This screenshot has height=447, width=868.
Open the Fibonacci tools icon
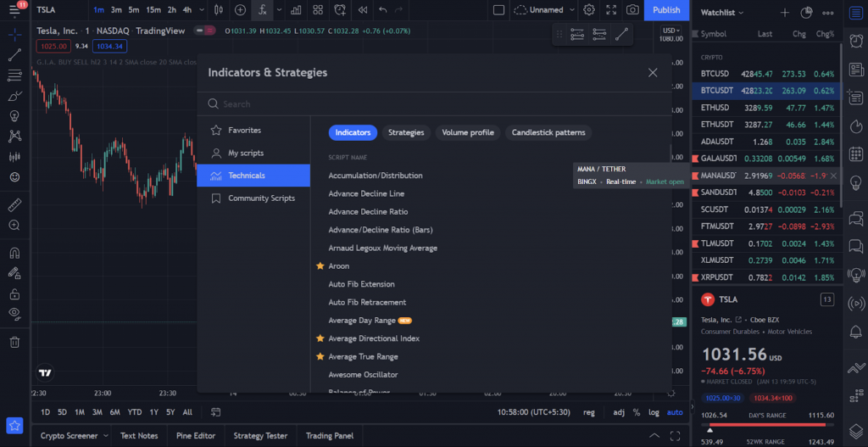(x=15, y=75)
